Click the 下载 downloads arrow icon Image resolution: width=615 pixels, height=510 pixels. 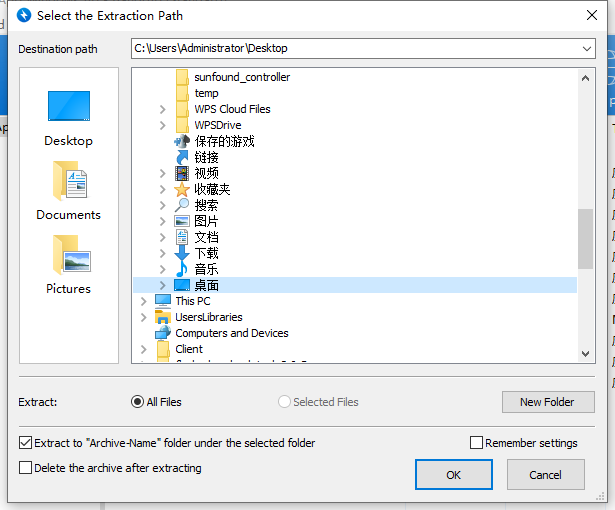click(182, 253)
